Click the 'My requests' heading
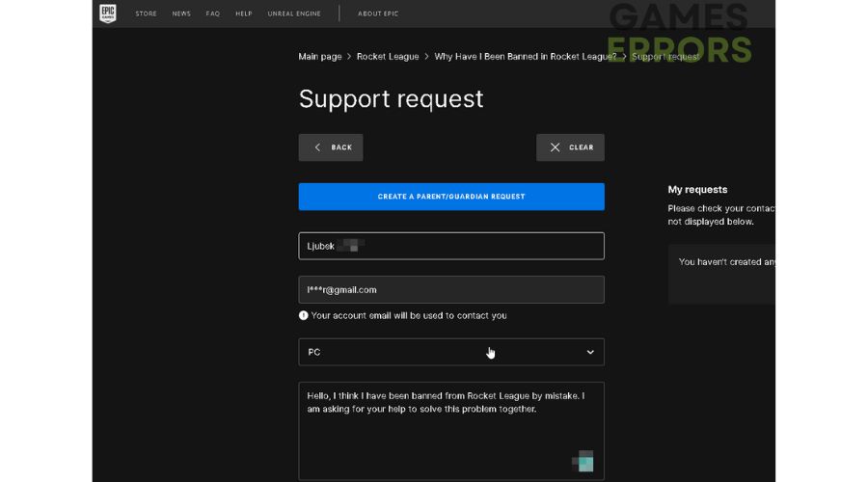The height and width of the screenshot is (482, 868). tap(697, 189)
